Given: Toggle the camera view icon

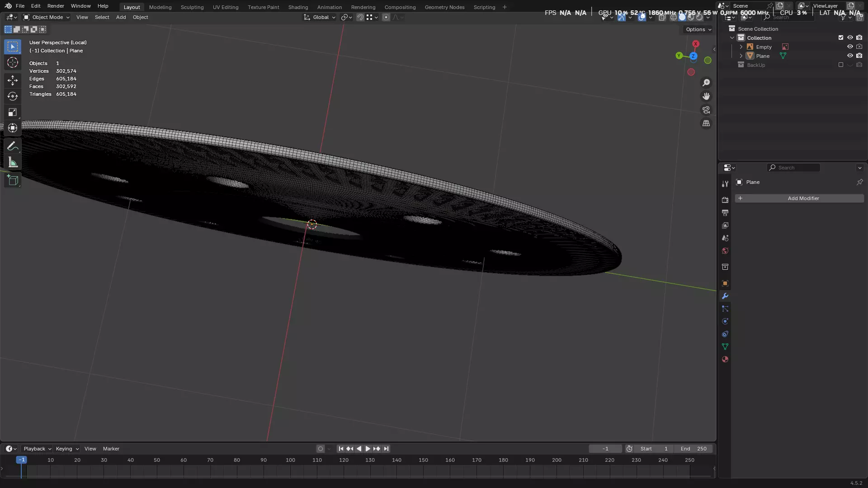Looking at the screenshot, I should (x=706, y=110).
